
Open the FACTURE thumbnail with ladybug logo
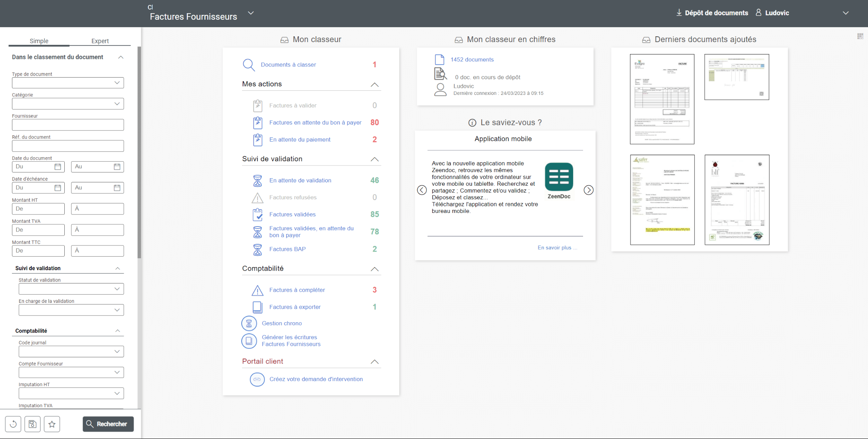click(737, 200)
